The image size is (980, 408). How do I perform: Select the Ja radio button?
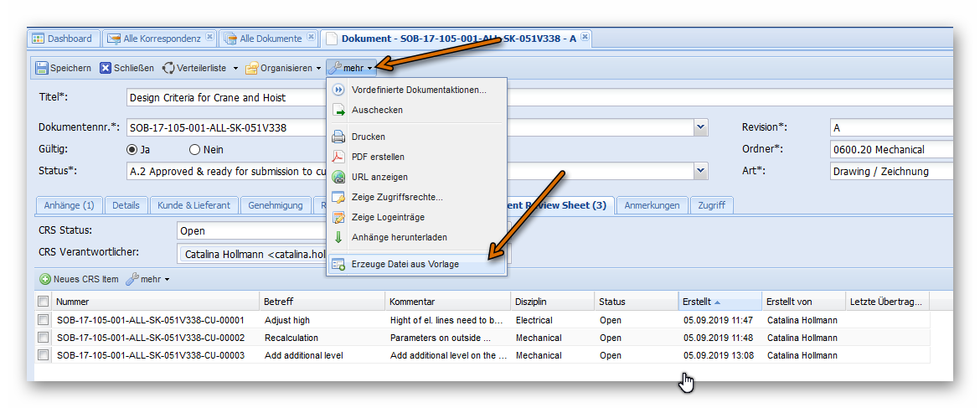click(132, 150)
